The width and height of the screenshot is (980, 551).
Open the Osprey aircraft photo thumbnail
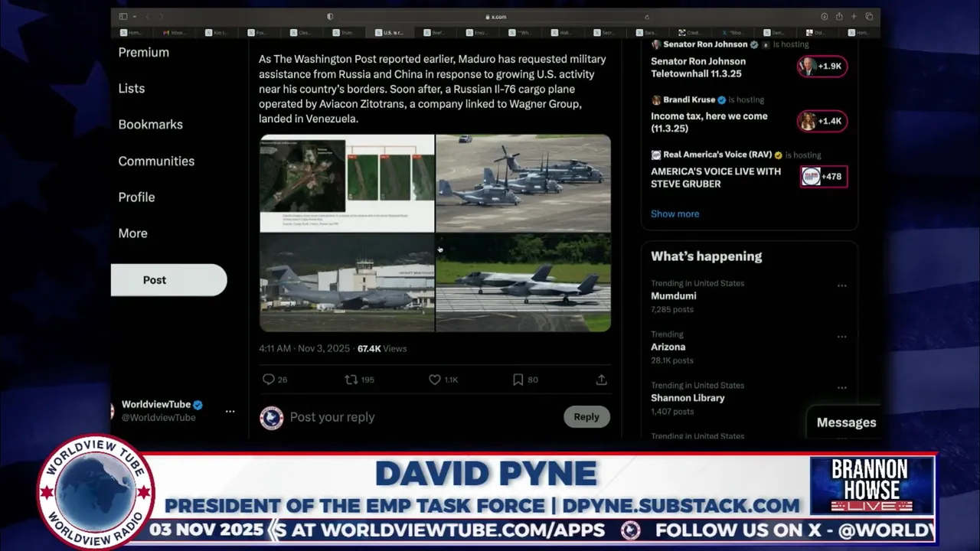[524, 183]
